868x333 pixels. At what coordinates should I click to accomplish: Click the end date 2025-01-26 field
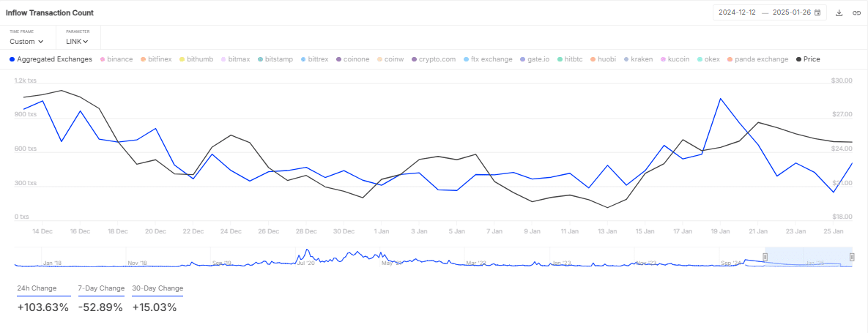(790, 12)
